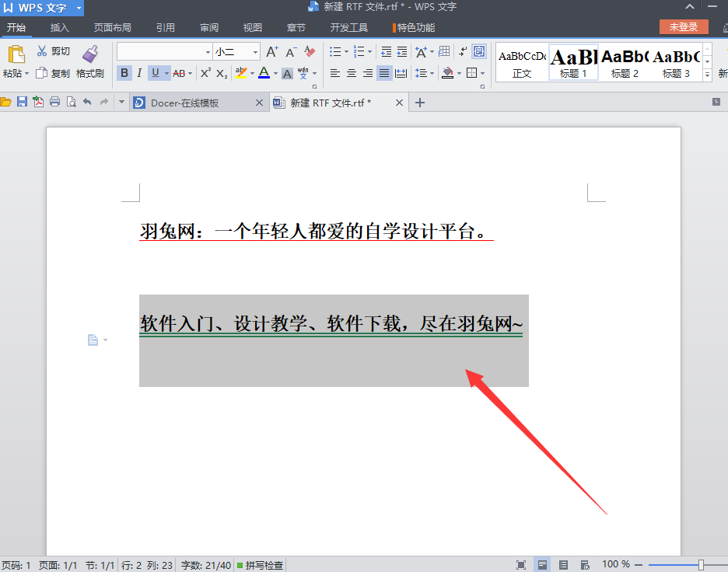This screenshot has width=728, height=572.
Task: Click the 未登录 login button
Action: click(x=684, y=27)
